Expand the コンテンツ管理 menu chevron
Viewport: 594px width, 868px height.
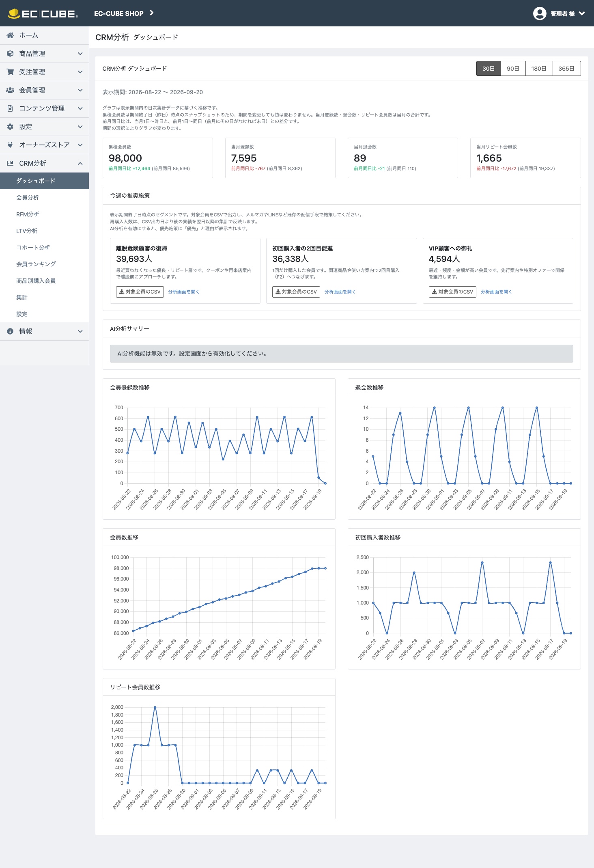click(x=80, y=108)
